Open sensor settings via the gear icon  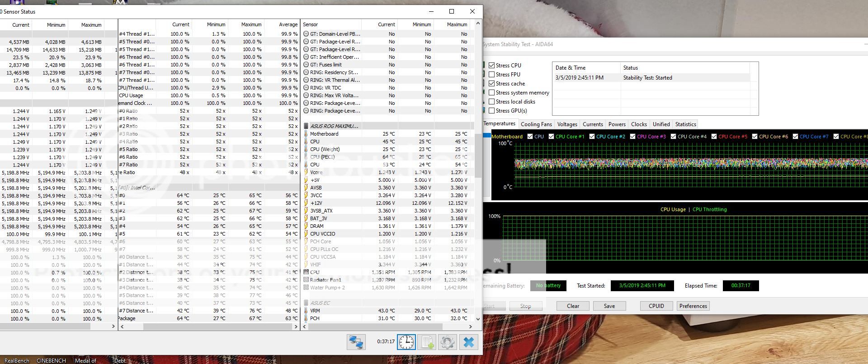[x=448, y=342]
